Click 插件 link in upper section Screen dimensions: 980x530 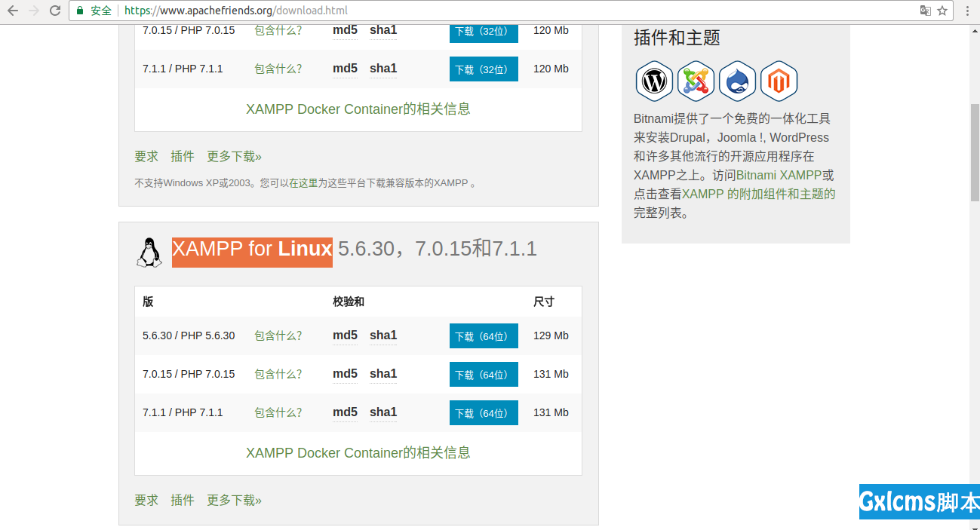click(x=183, y=156)
